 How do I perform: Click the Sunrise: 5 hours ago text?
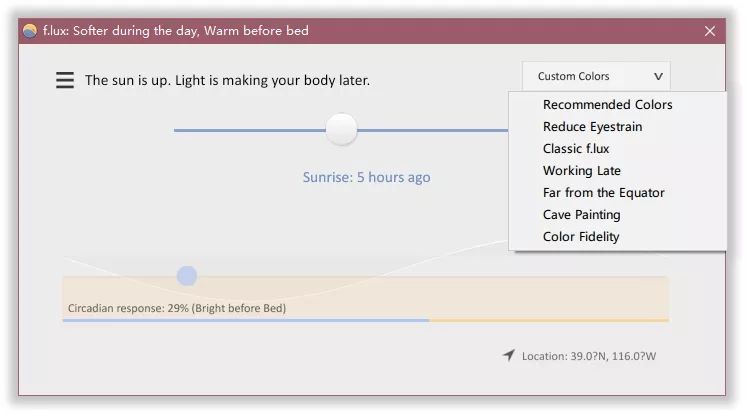tap(366, 177)
